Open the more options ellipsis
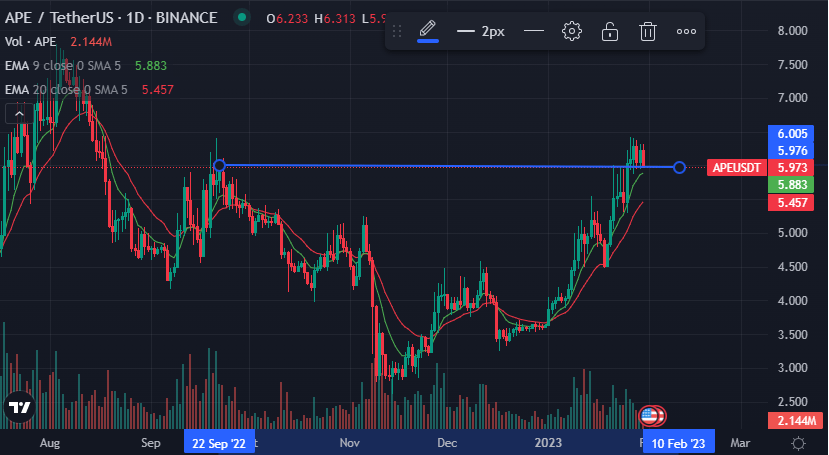This screenshot has width=829, height=455. click(686, 31)
